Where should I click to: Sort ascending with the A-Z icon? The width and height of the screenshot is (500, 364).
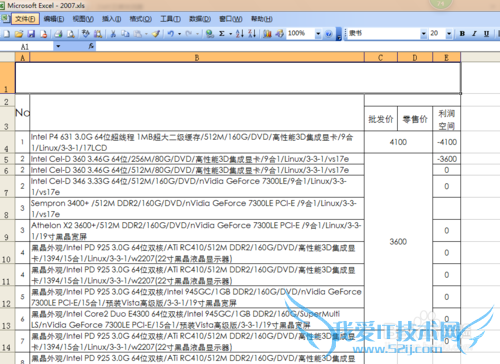240,34
